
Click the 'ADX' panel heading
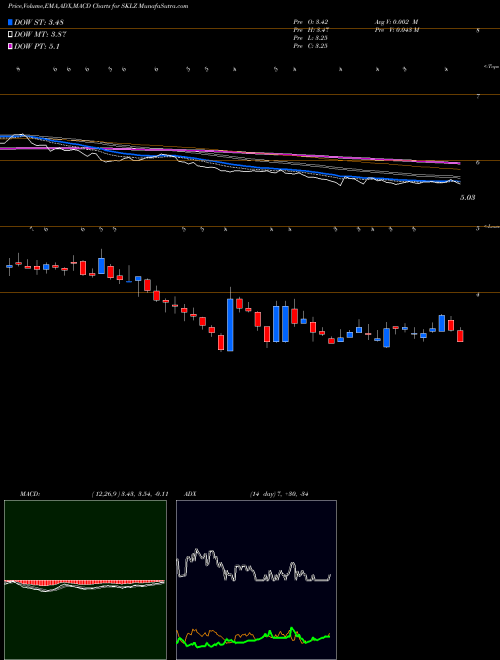[190, 494]
